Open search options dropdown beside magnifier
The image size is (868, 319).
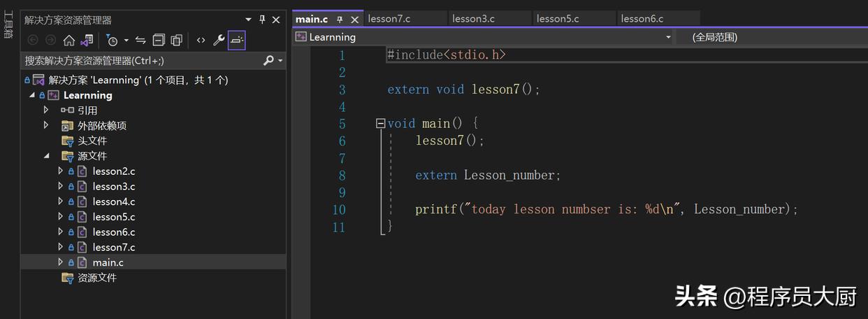pyautogui.click(x=280, y=61)
